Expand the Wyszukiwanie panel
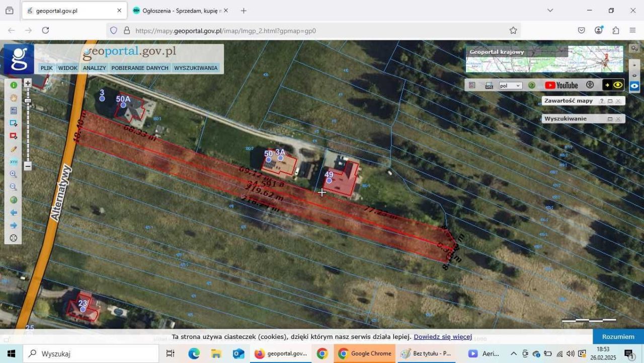 click(610, 119)
